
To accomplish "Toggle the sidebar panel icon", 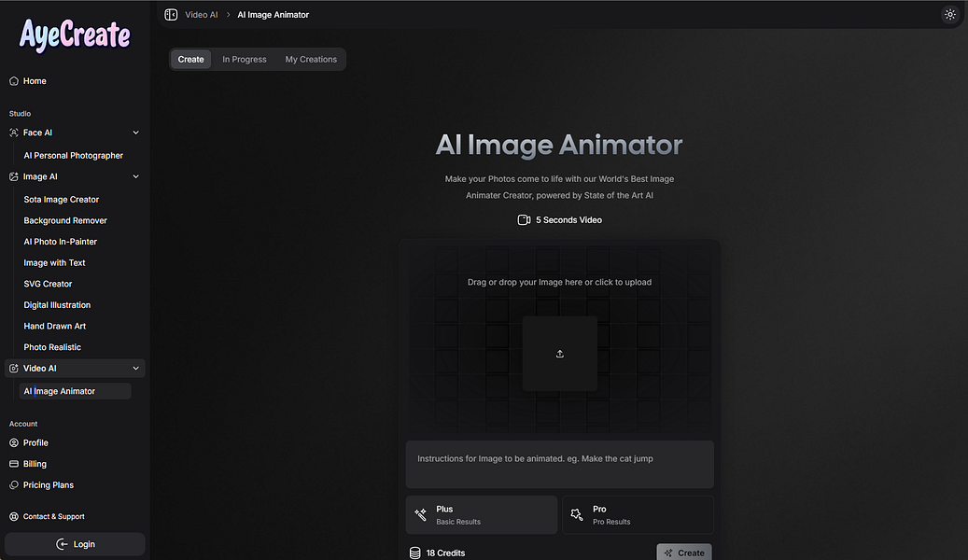I will [x=171, y=14].
